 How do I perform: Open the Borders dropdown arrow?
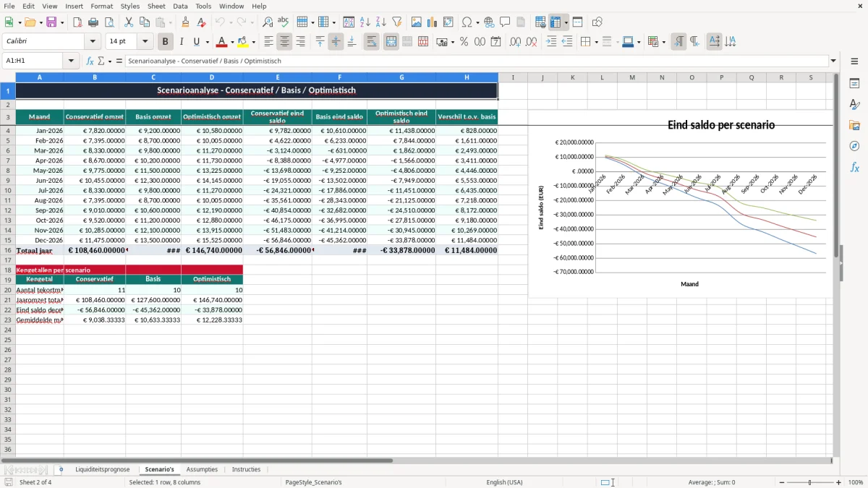596,42
